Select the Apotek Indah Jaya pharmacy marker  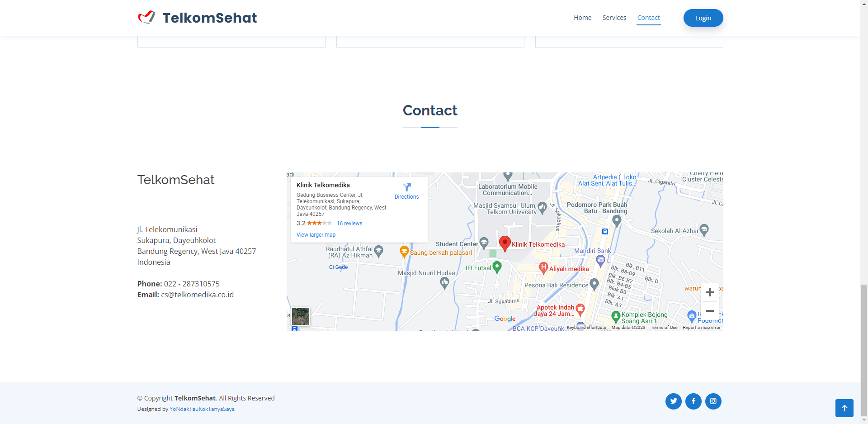coord(580,310)
